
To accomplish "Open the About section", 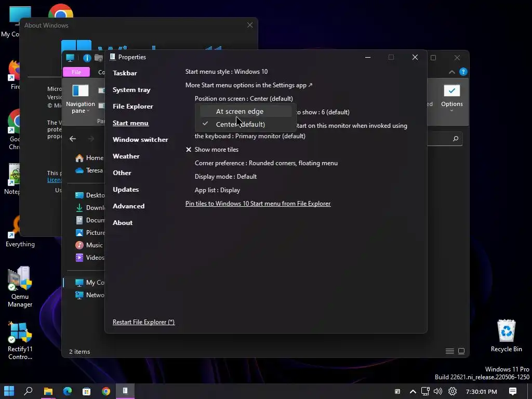I will [x=123, y=222].
